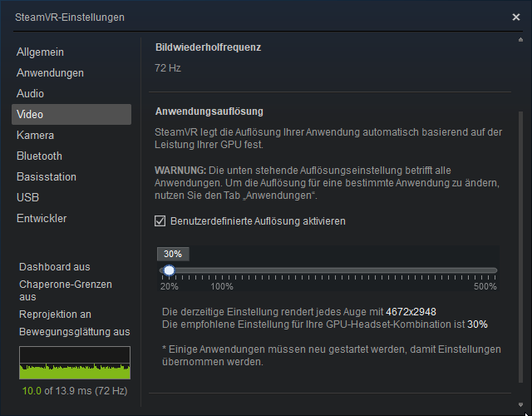Click the 72 Hz refresh rate value
Image resolution: width=532 pixels, height=416 pixels.
tap(168, 68)
